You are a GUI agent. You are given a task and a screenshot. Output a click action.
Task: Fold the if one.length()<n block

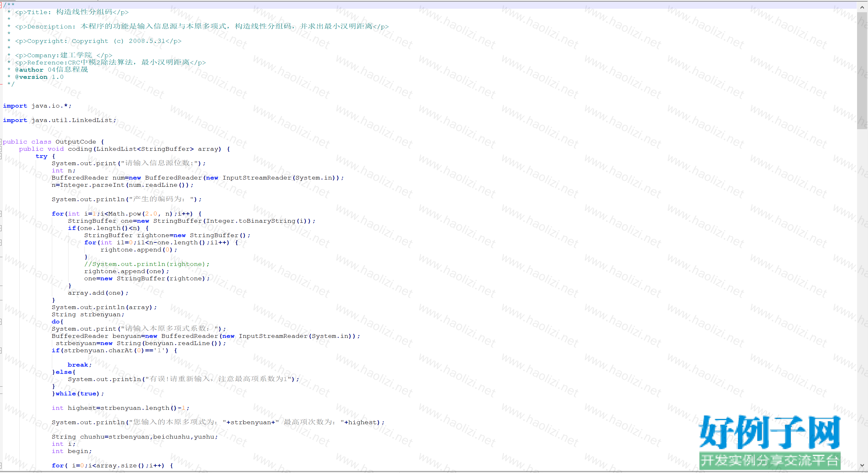tap(1, 228)
